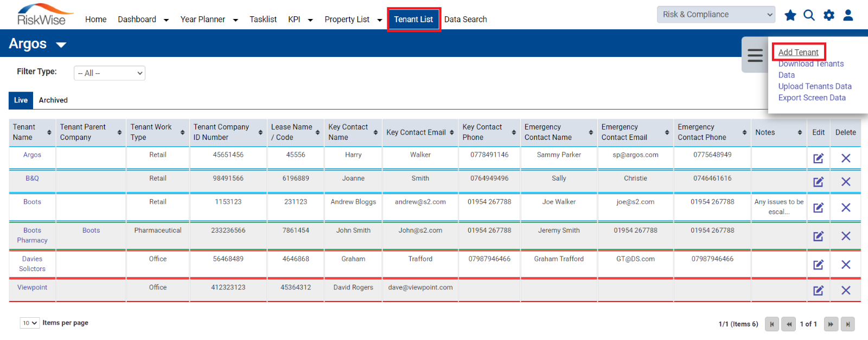The height and width of the screenshot is (340, 868).
Task: Switch to the Archived tab
Action: [x=53, y=100]
